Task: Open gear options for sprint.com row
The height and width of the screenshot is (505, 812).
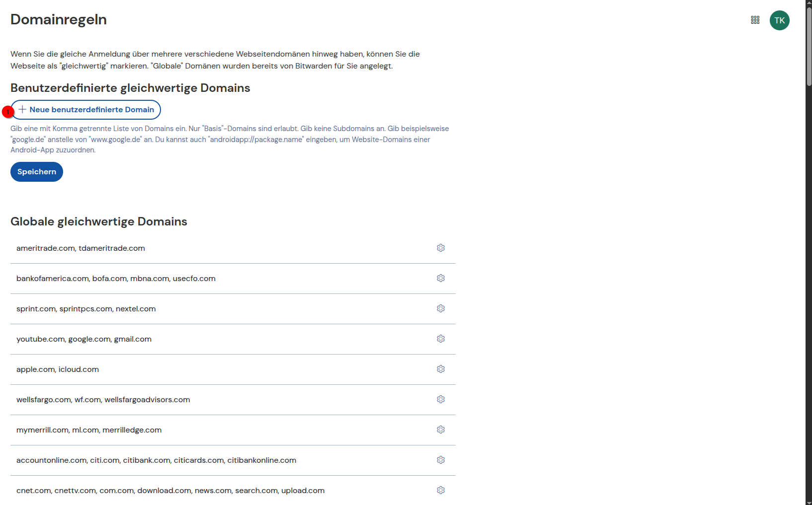Action: point(441,308)
